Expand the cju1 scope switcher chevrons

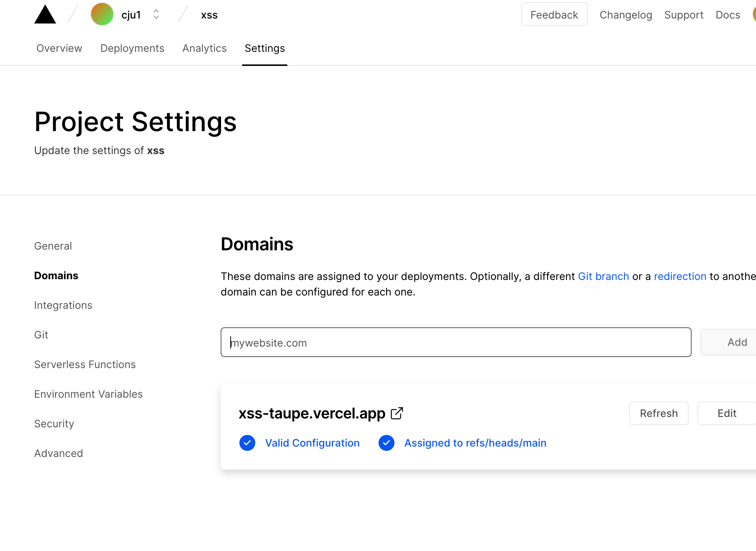[156, 14]
